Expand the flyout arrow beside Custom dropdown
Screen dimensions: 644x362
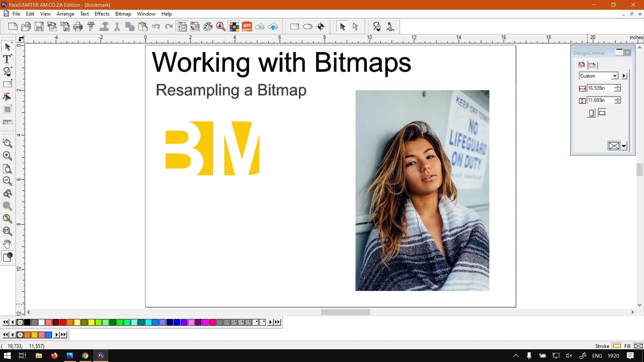[x=624, y=76]
